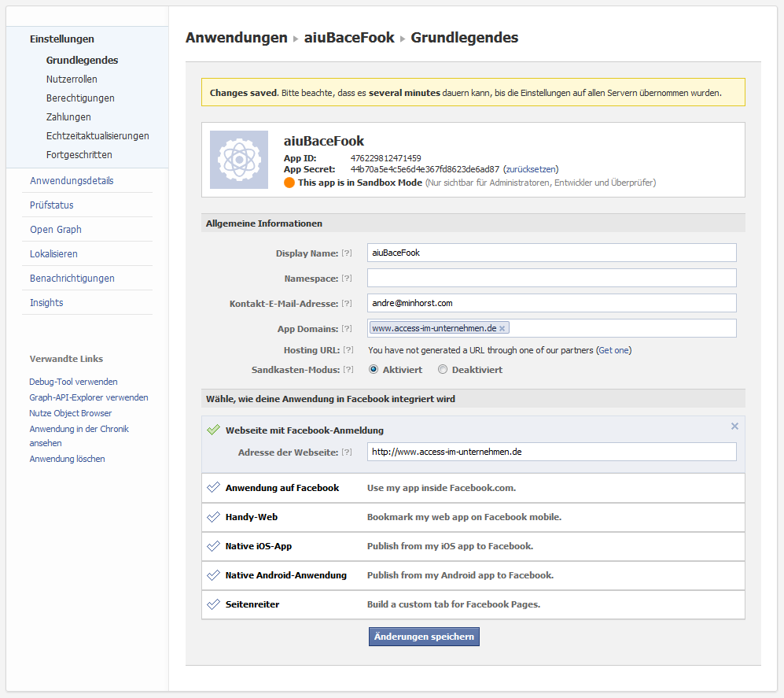The image size is (784, 698).
Task: Select Grundlegendes in the settings submenu
Action: [x=82, y=60]
